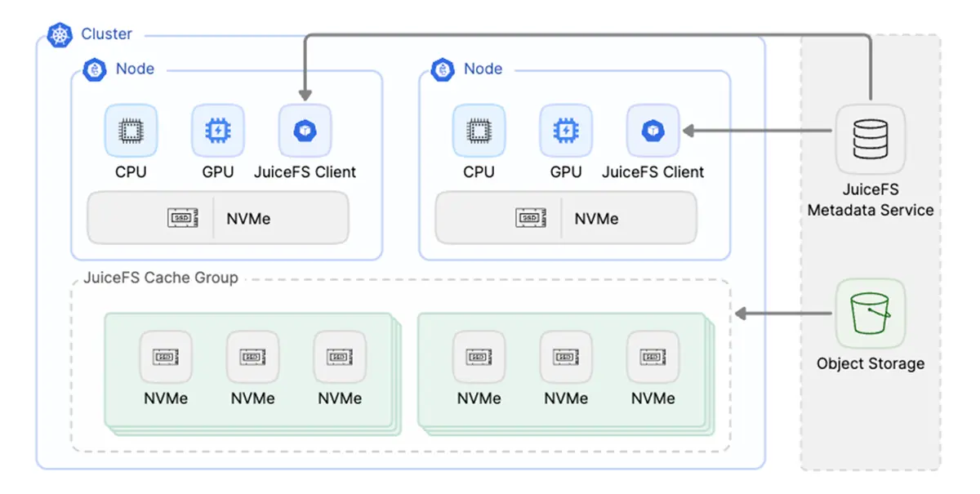Click the "JuiceFS Metadata Service" text label

(x=871, y=200)
